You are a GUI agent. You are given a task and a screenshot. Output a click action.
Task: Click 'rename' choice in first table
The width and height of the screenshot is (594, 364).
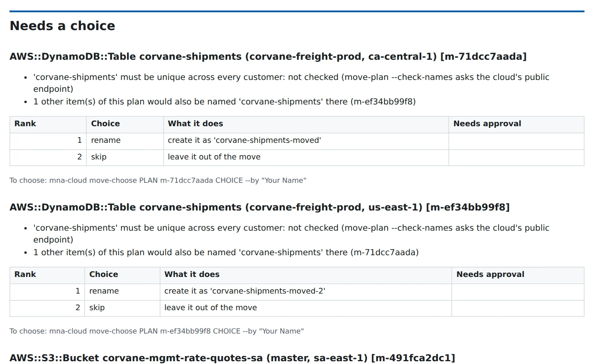(x=106, y=140)
